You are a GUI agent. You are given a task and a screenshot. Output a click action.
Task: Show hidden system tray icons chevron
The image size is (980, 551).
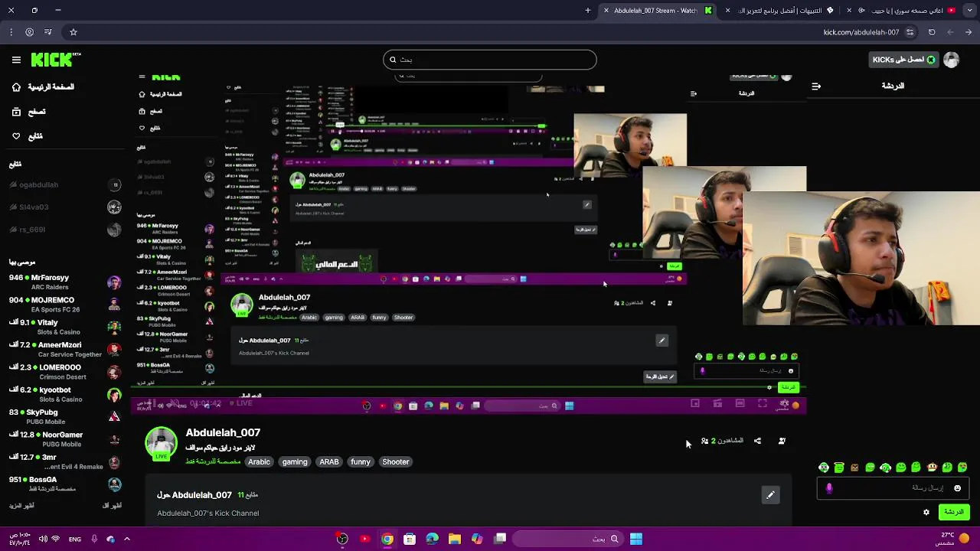(126, 540)
